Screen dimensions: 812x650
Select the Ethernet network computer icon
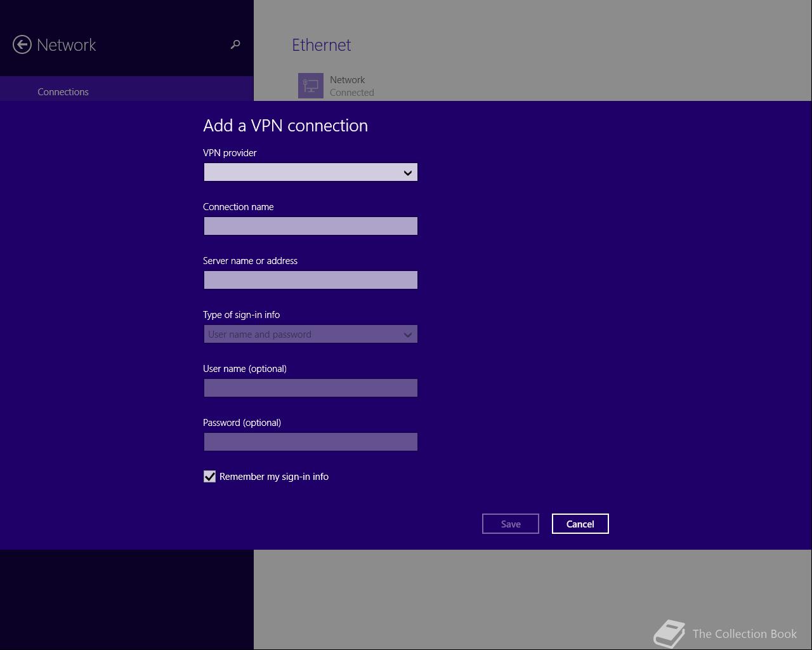(311, 86)
